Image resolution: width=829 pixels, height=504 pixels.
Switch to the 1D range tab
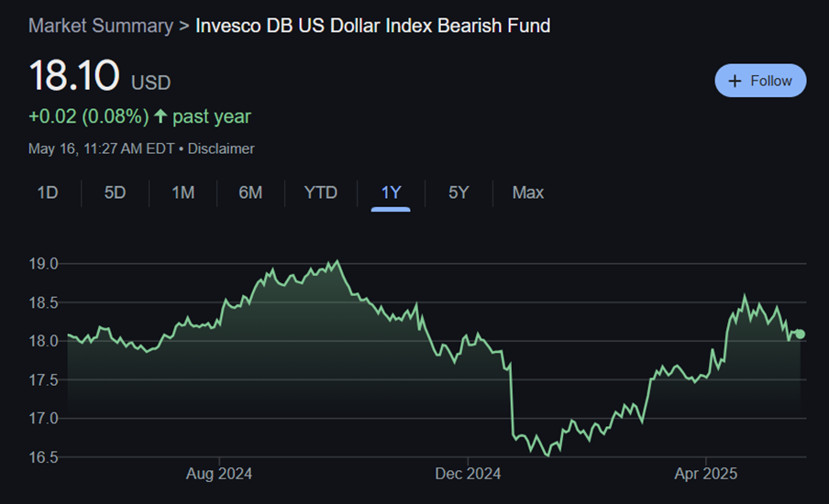pos(48,192)
